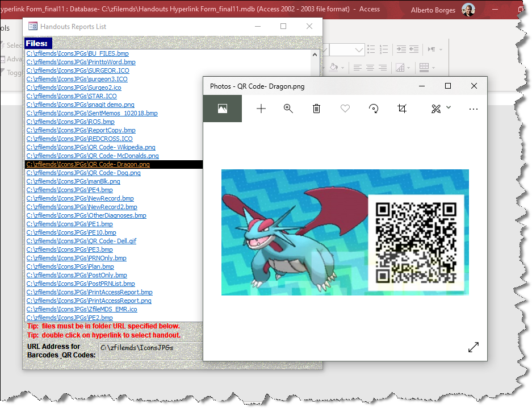Select NewRecord.bmp file link
Viewport: 532px width, 408px height.
pos(80,198)
